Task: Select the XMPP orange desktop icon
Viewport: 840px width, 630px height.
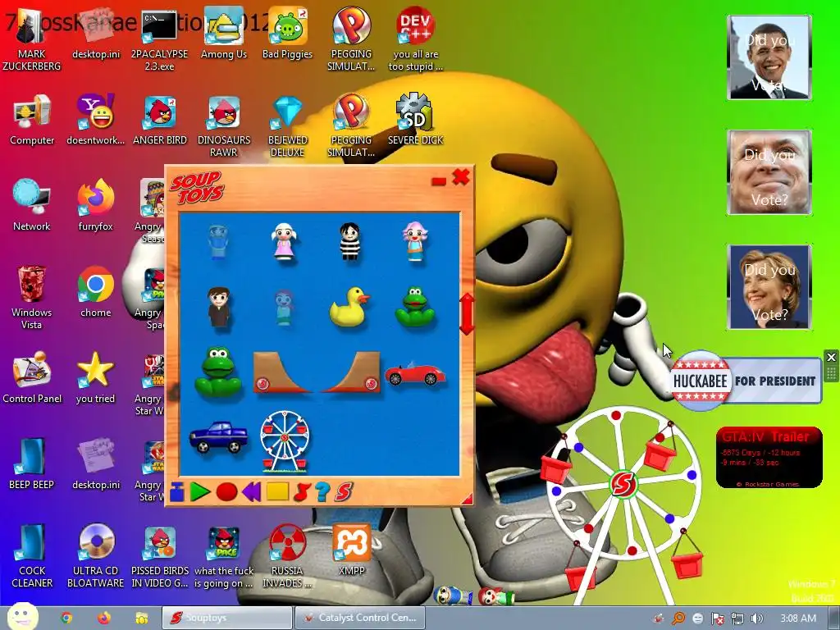Action: pos(351,550)
